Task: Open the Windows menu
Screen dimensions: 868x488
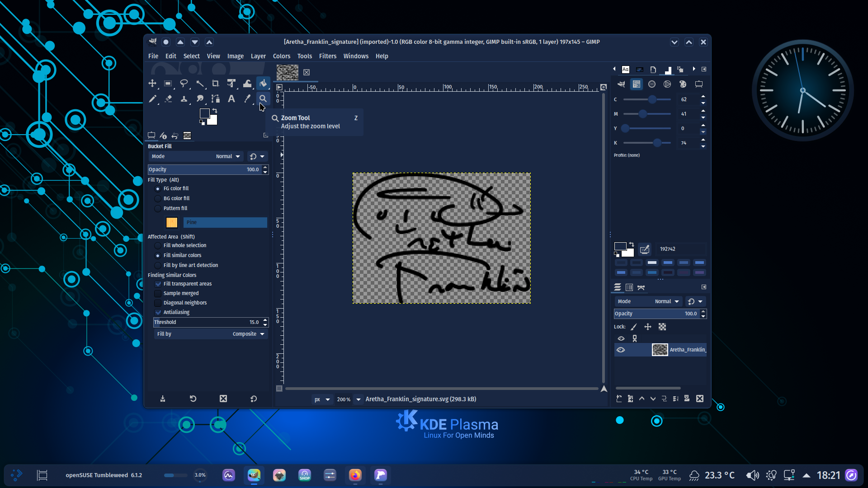Action: tap(356, 56)
